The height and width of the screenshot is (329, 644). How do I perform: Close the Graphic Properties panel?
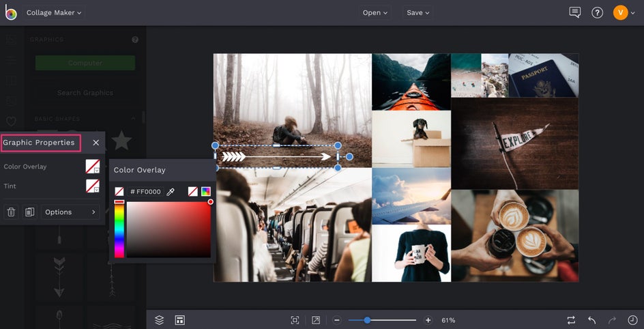96,143
